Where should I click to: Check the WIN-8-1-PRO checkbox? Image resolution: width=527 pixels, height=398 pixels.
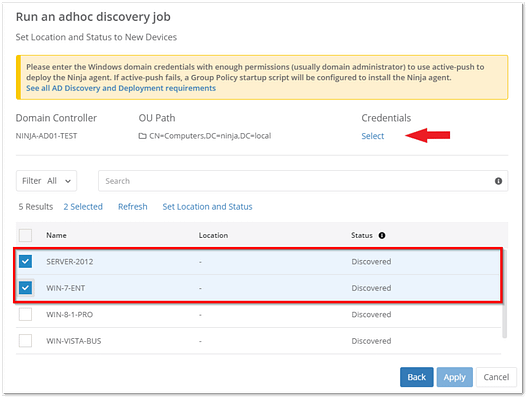26,315
